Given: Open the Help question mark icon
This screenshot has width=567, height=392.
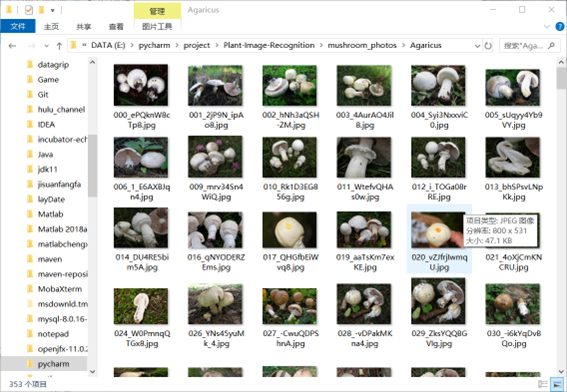Looking at the screenshot, I should click(559, 26).
